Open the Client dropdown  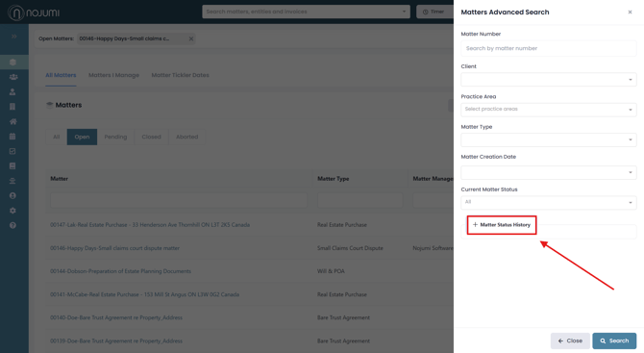click(549, 79)
